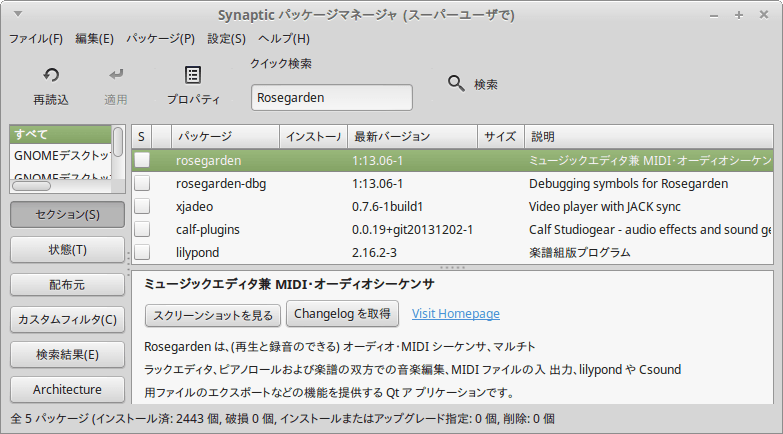Image resolution: width=783 pixels, height=434 pixels.
Task: Select the rosegarden package name
Action: (208, 161)
